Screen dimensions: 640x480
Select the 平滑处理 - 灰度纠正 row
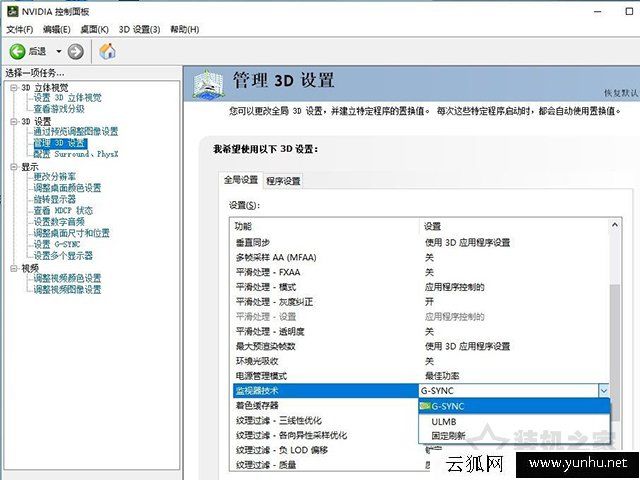(420, 302)
